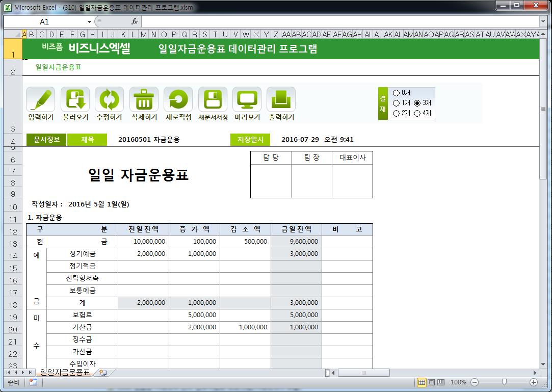
Task: Switch to Page Layout view
Action: point(431,382)
